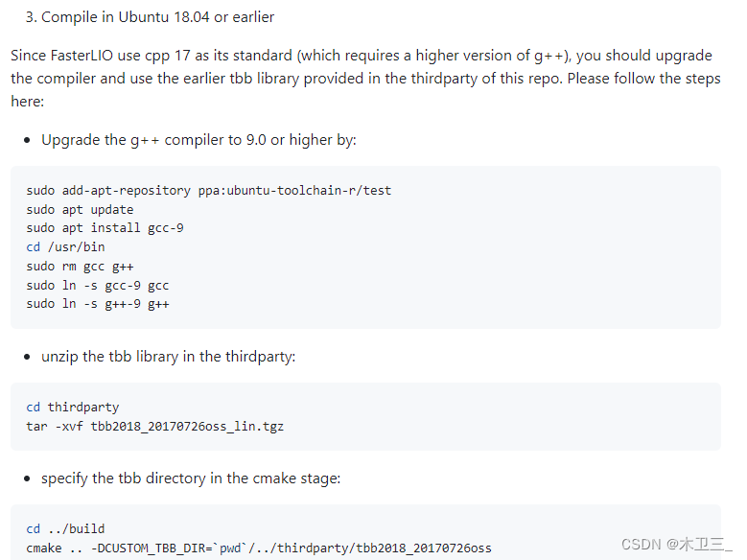The width and height of the screenshot is (747, 560).
Task: Click the 'ppa:ubuntu-toolchain-r/test' text
Action: click(x=295, y=191)
